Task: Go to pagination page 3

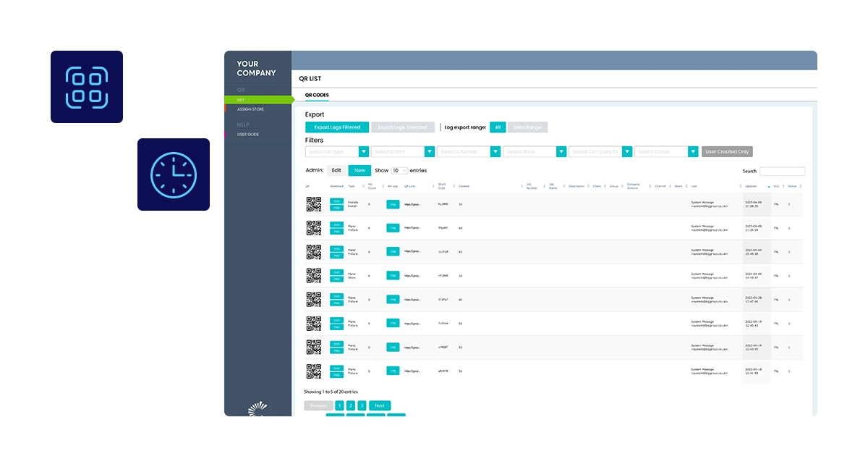Action: click(362, 405)
